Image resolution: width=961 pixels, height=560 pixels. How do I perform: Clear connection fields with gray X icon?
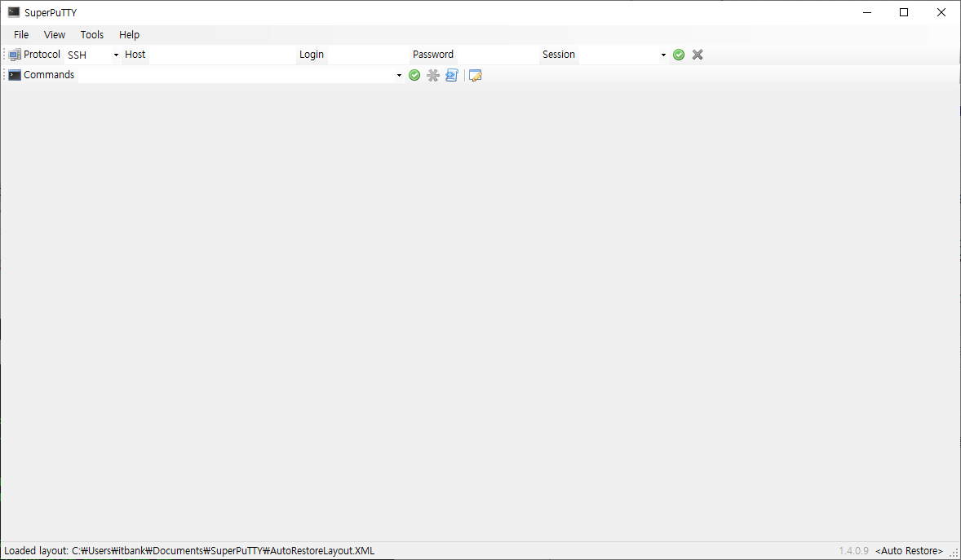click(697, 55)
